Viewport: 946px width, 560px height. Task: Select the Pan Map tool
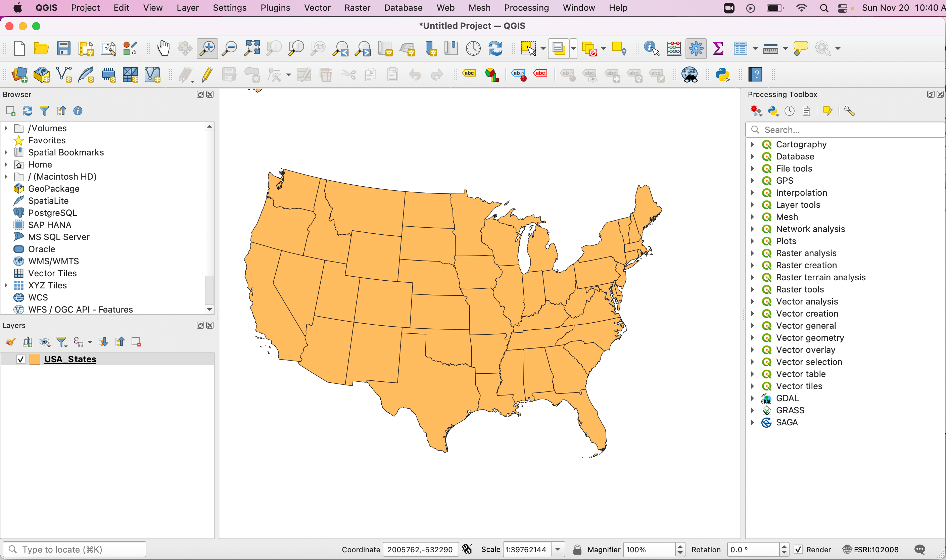coord(163,48)
